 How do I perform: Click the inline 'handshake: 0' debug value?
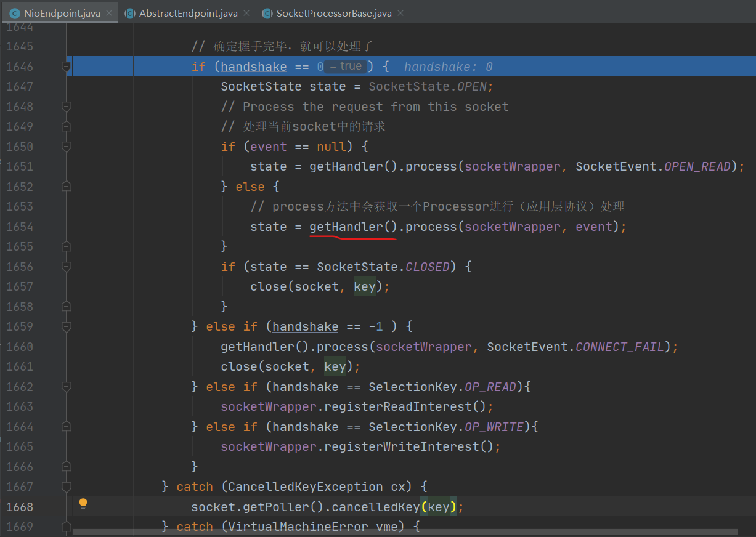[449, 67]
